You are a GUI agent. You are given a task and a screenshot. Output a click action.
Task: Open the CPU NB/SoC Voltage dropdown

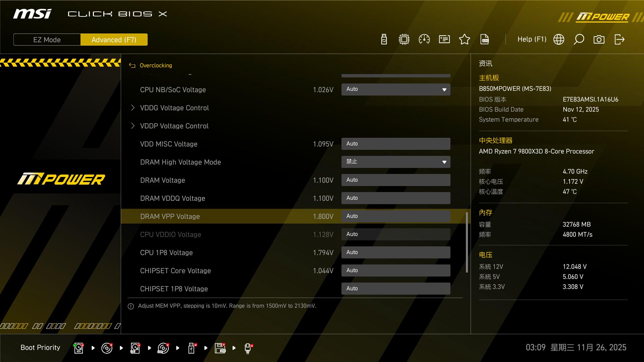tap(396, 89)
